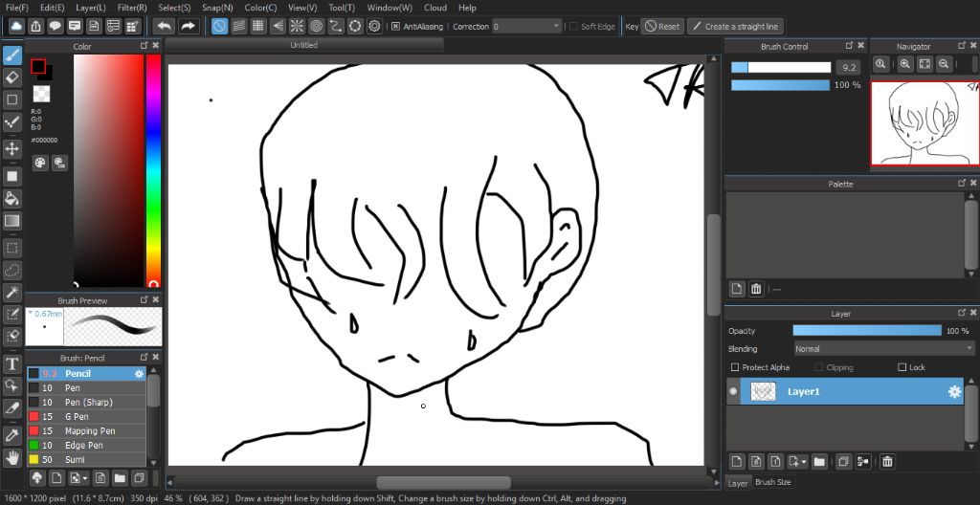Image resolution: width=980 pixels, height=505 pixels.
Task: Expand the add-brush dropdown in the Brush panel
Action: [84, 479]
